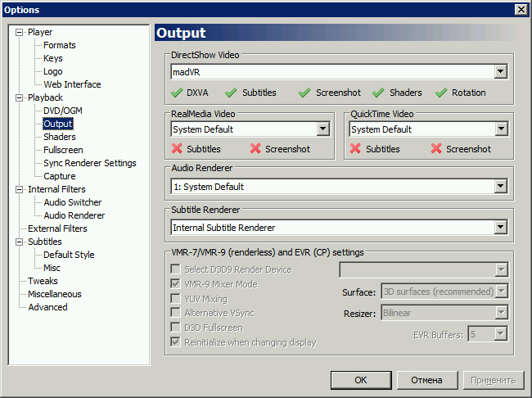The height and width of the screenshot is (398, 532).
Task: Open Audio Renderer page in tree
Action: pyautogui.click(x=74, y=215)
